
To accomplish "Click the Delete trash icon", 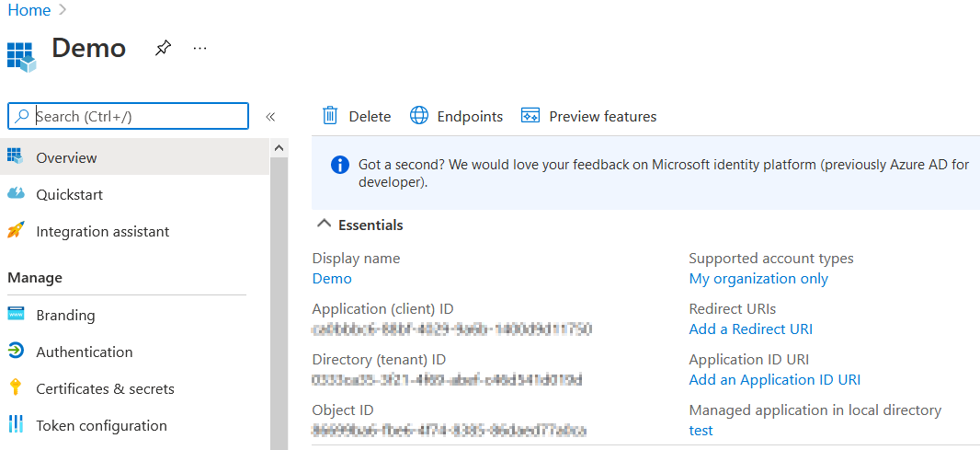I will click(x=330, y=116).
